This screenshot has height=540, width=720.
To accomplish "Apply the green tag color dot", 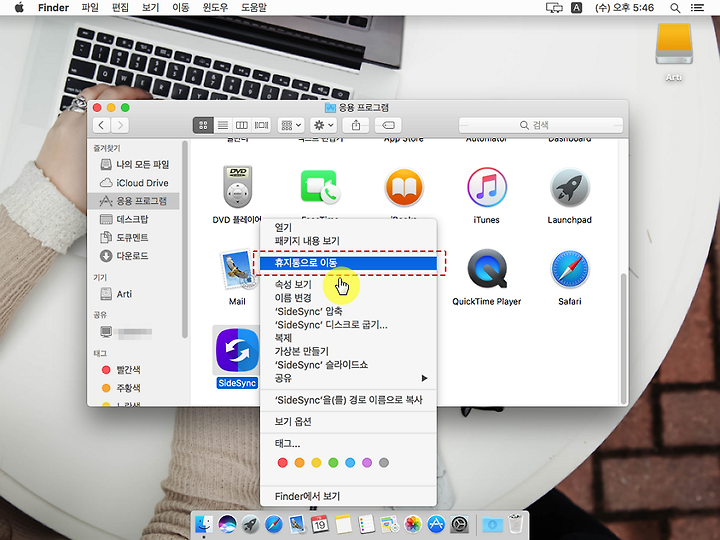I will tap(333, 462).
